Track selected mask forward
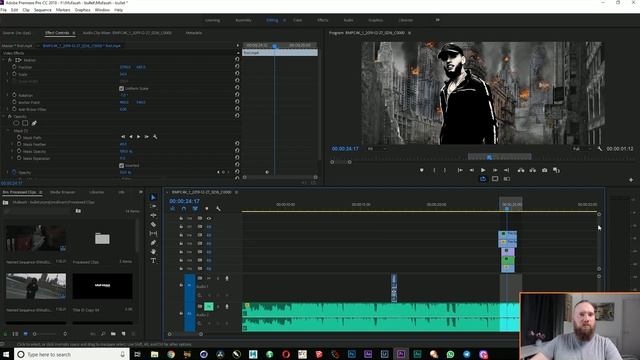This screenshot has height=360, width=640. (x=138, y=137)
